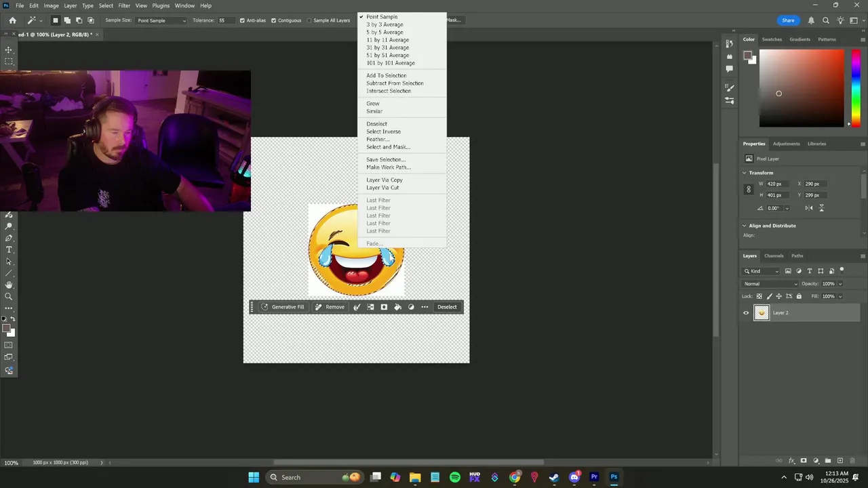Switch to the Channels tab
This screenshot has width=868, height=488.
point(774,256)
